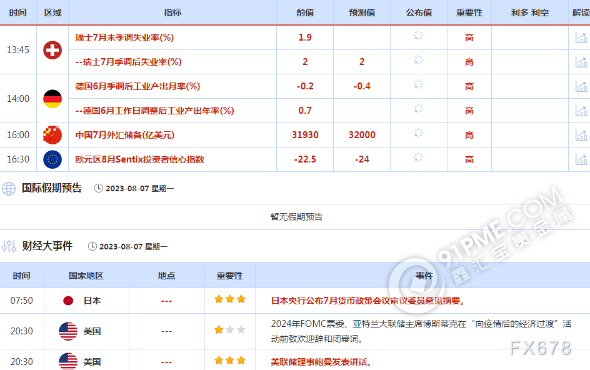Click the 预测值 column header
The width and height of the screenshot is (590, 370).
362,12
